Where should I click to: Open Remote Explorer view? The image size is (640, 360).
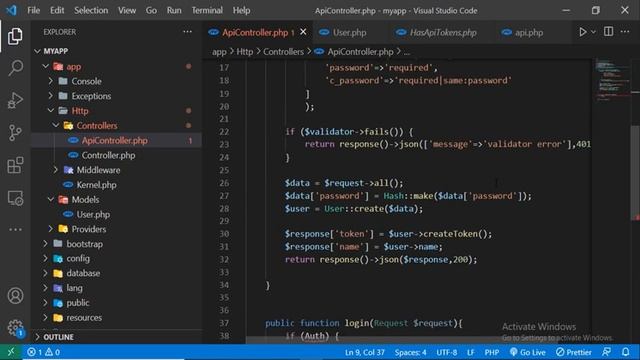click(15, 198)
